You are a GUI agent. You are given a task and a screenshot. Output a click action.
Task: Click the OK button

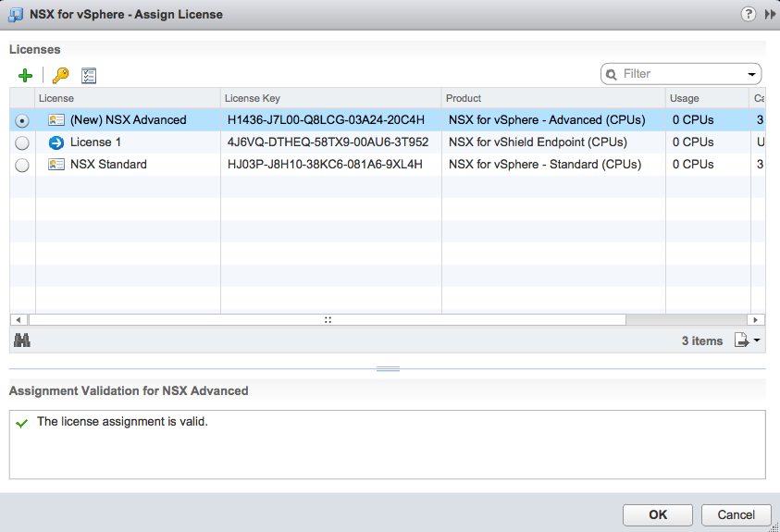coord(657,514)
